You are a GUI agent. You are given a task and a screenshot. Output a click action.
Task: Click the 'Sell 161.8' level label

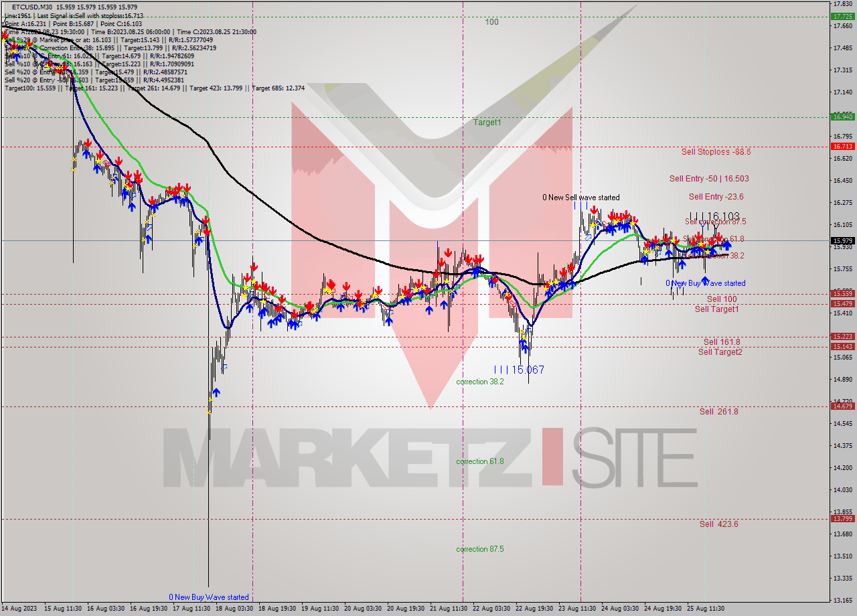(722, 342)
